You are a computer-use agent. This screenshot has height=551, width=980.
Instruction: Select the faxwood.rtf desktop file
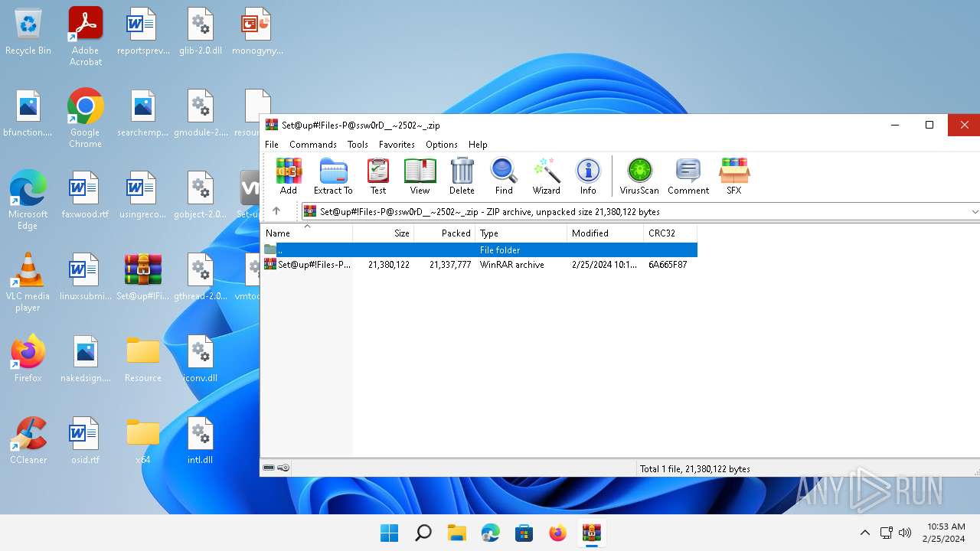[x=85, y=195]
